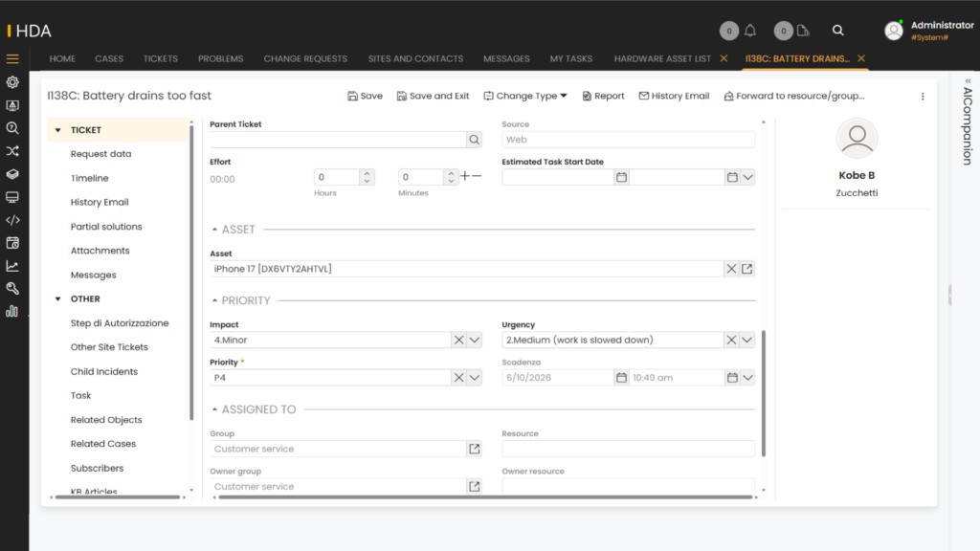980x551 pixels.
Task: Open the Urgency dropdown
Action: click(746, 340)
